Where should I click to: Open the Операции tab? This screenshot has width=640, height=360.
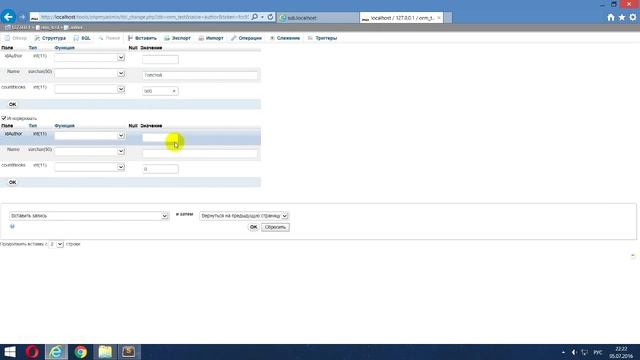pos(246,38)
